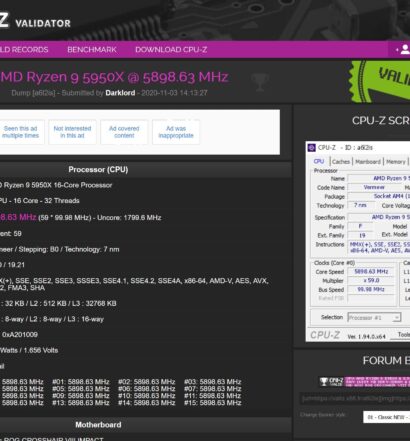Image resolution: width=410 pixels, height=441 pixels.
Task: Click the microcode value 0xA201009
Action: coord(20,335)
